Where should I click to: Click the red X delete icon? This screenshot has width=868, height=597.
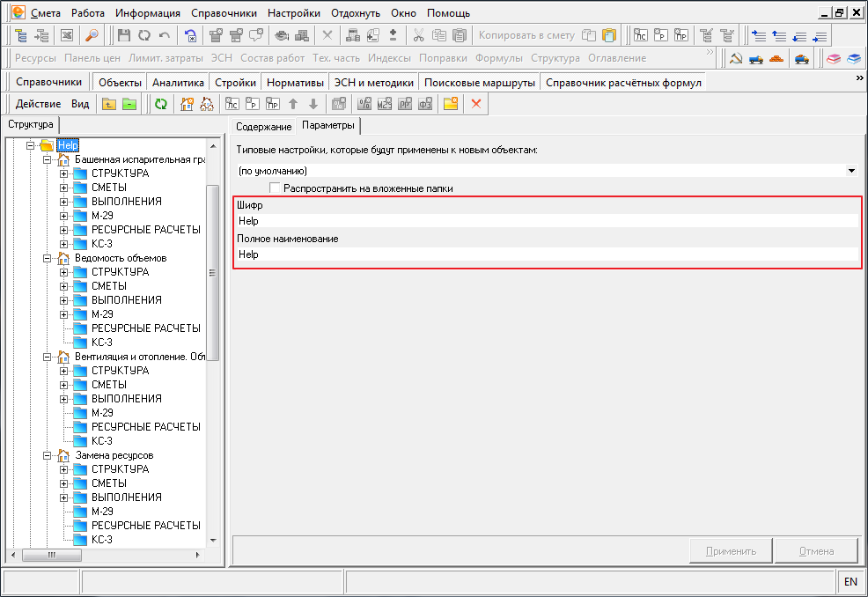point(475,104)
